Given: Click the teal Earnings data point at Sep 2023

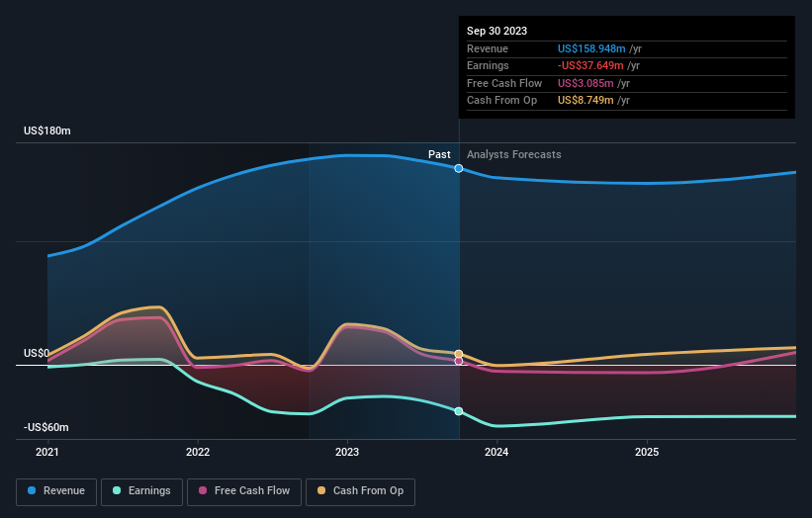Looking at the screenshot, I should click(x=459, y=411).
